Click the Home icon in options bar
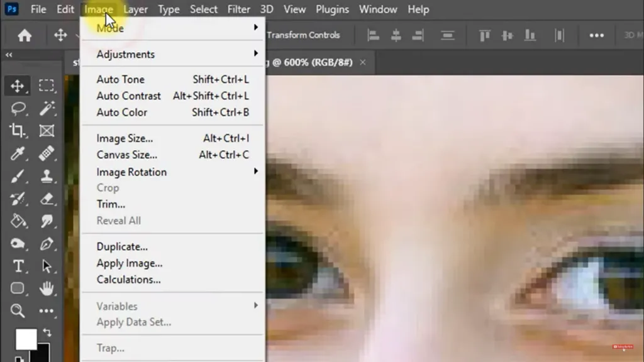This screenshot has height=362, width=644. 25,36
